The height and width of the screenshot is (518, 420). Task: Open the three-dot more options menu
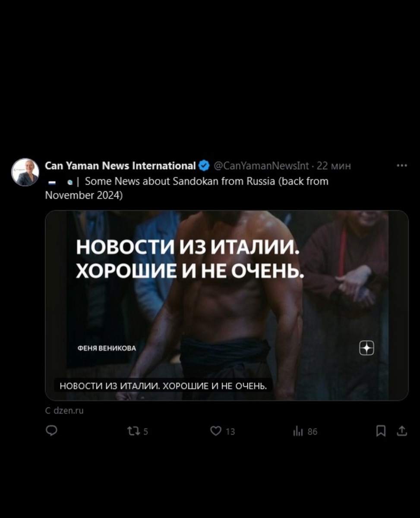click(402, 165)
